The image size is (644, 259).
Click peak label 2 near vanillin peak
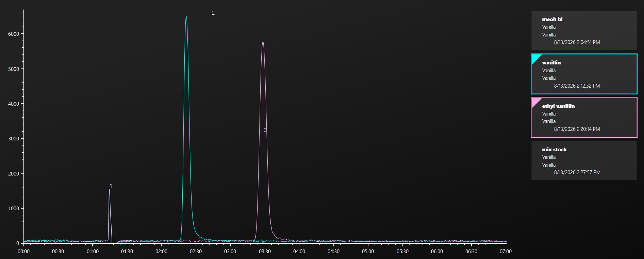pos(213,13)
